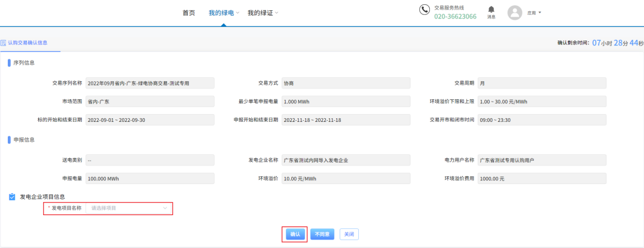This screenshot has width=644, height=248.
Task: Click the document icon on 认购交易确认信息 tab
Action: coord(4,43)
